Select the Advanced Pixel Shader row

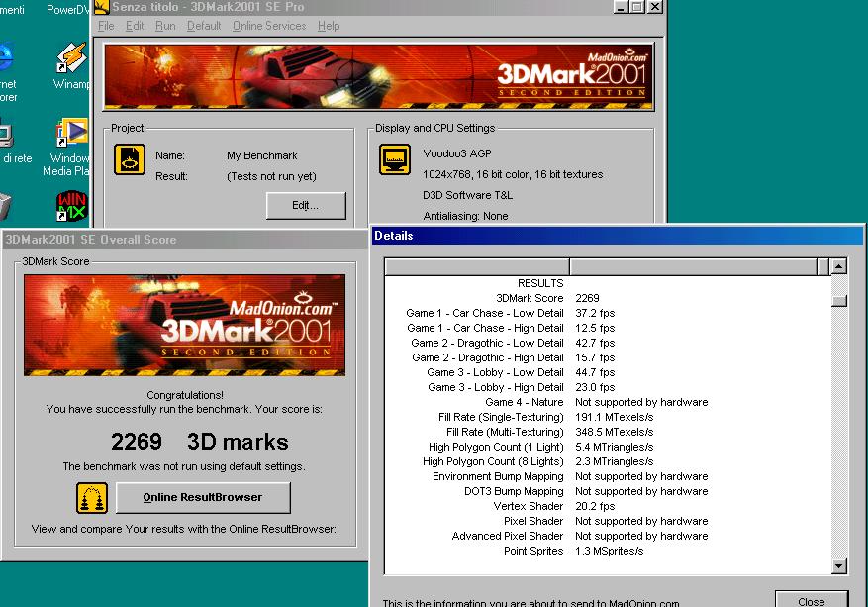608,536
